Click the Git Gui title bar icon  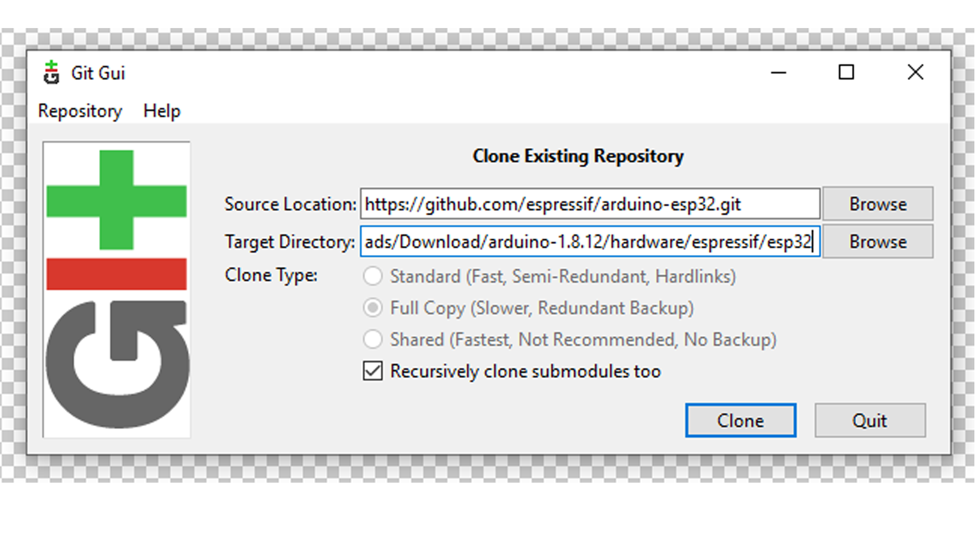[51, 72]
